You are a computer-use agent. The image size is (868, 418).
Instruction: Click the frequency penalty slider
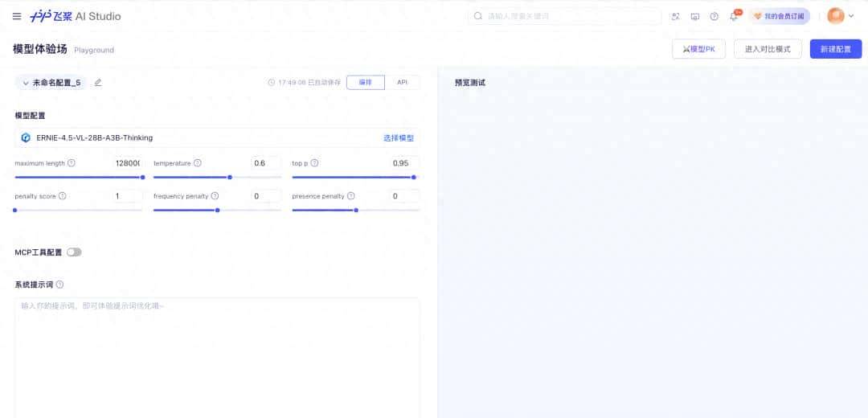click(217, 211)
